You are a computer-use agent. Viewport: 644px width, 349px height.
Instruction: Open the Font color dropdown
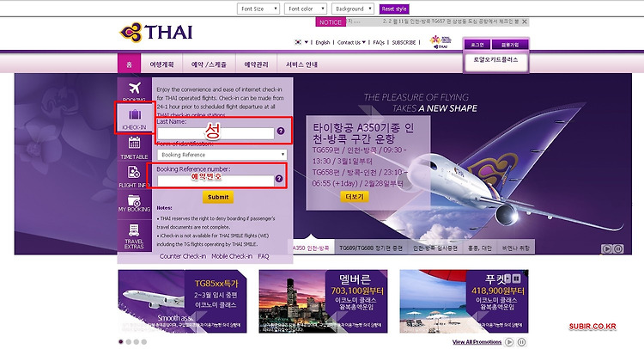[306, 9]
